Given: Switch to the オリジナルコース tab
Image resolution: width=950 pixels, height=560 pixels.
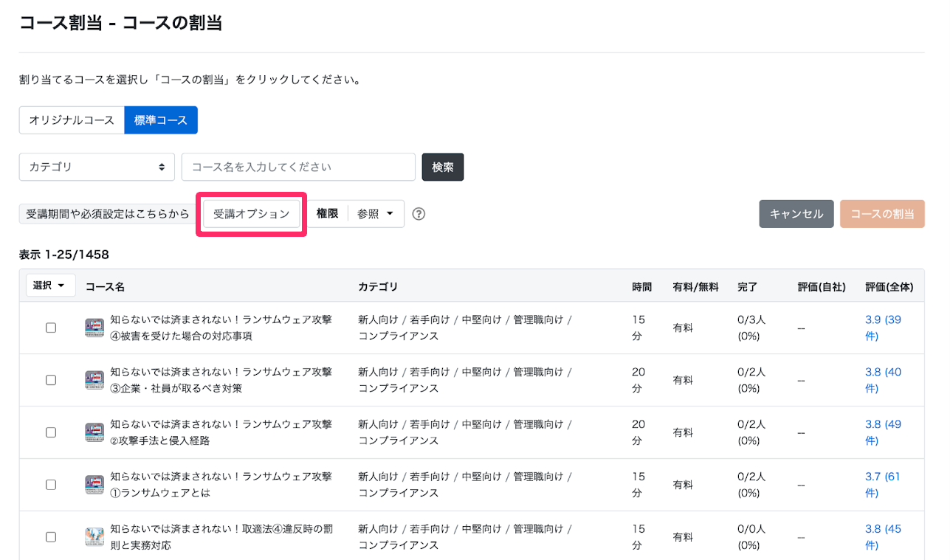Looking at the screenshot, I should pos(72,120).
